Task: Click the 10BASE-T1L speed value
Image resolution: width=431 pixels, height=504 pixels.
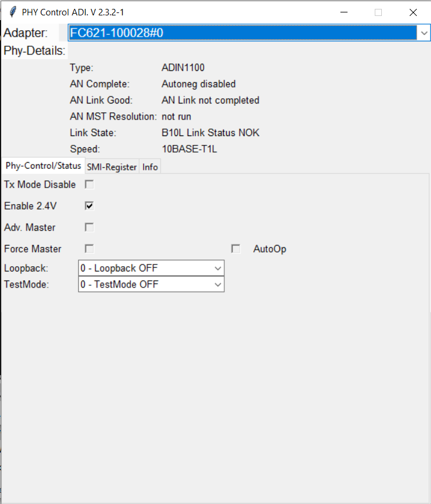Action: point(189,149)
